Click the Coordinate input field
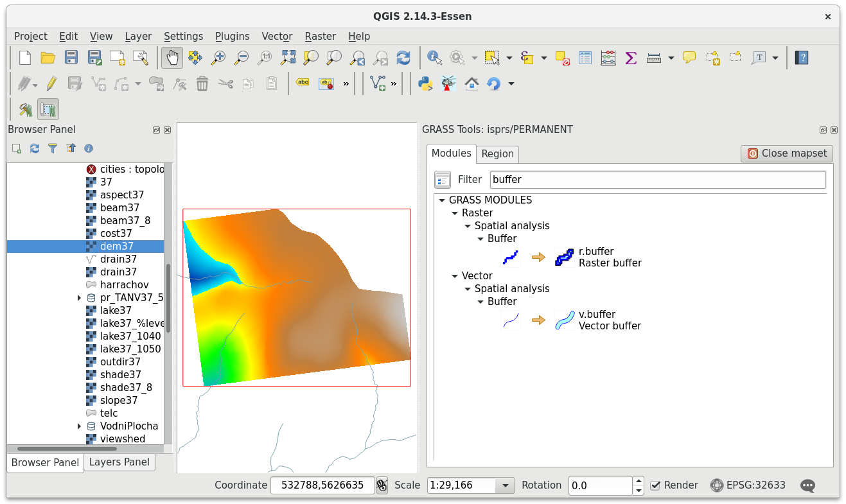846x504 pixels. [322, 485]
